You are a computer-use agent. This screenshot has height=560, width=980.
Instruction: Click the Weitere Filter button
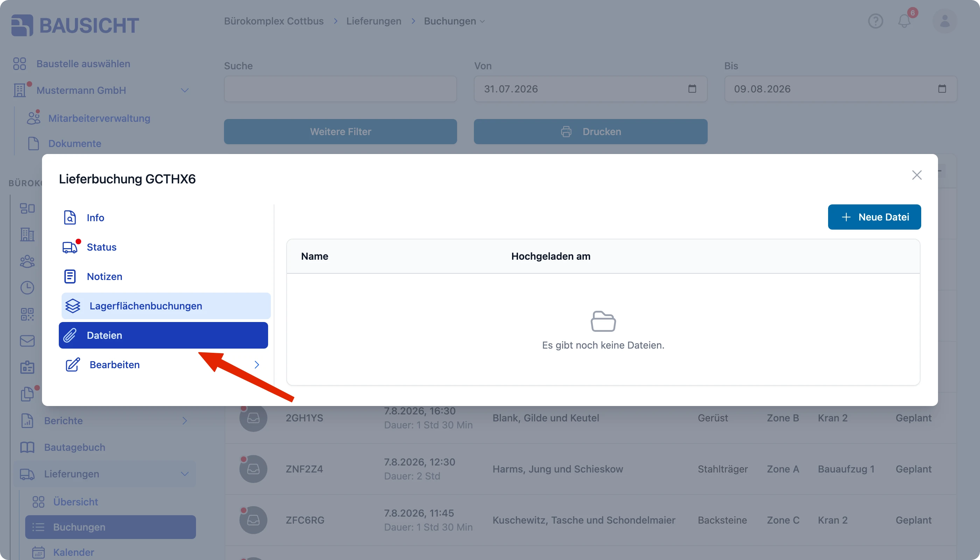pos(341,132)
